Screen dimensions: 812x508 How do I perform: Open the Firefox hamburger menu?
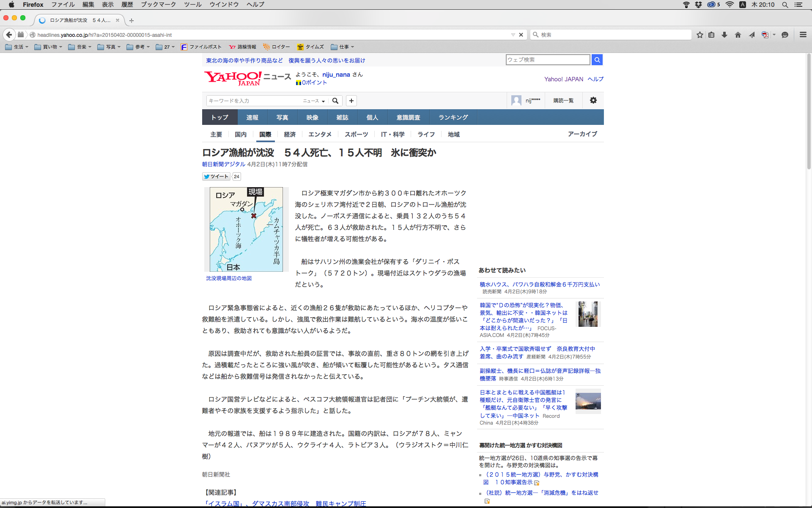coord(803,35)
